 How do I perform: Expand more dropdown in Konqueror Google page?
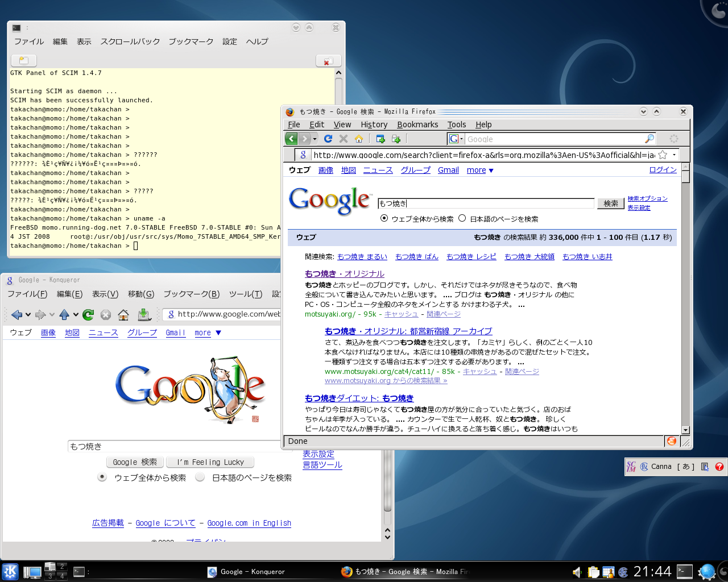coord(208,332)
